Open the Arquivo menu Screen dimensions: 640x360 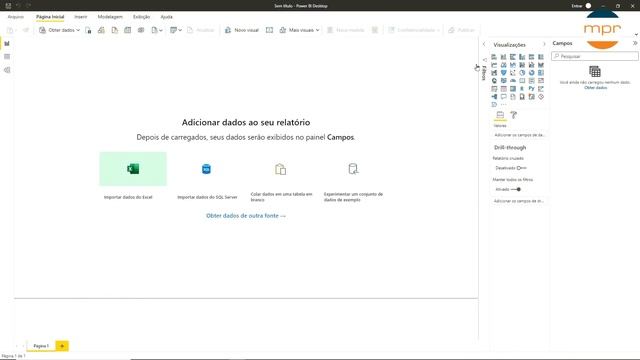click(x=16, y=17)
